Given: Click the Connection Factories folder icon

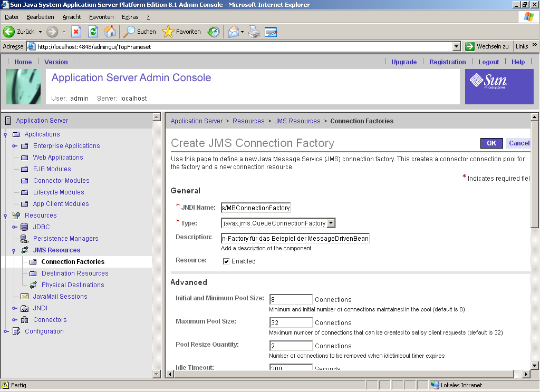Looking at the screenshot, I should tap(33, 262).
